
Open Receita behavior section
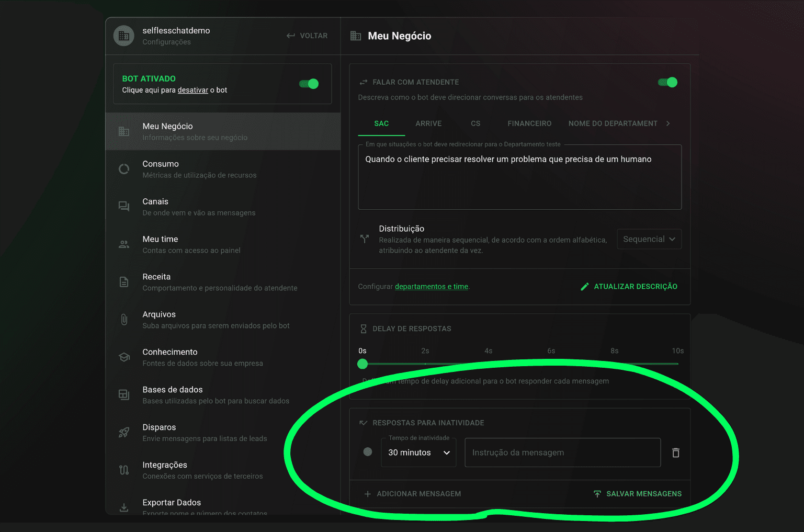[x=223, y=282]
